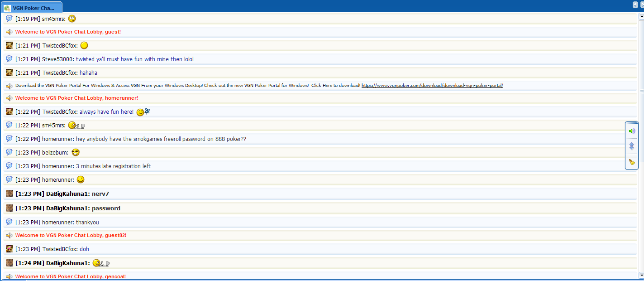The image size is (644, 281).
Task: Select the VGN Poker Chat tab
Action: pyautogui.click(x=32, y=8)
